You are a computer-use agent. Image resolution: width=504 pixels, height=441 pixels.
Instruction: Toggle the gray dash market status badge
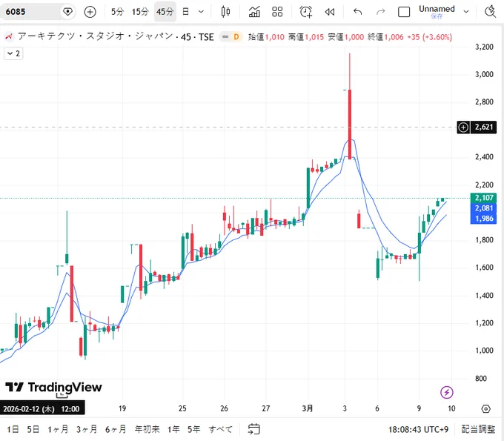(x=225, y=36)
